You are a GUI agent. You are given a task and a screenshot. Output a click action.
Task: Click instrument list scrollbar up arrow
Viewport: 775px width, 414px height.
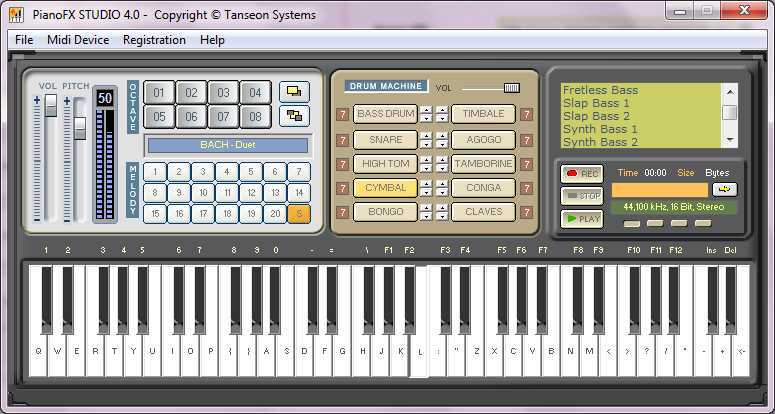coord(730,91)
